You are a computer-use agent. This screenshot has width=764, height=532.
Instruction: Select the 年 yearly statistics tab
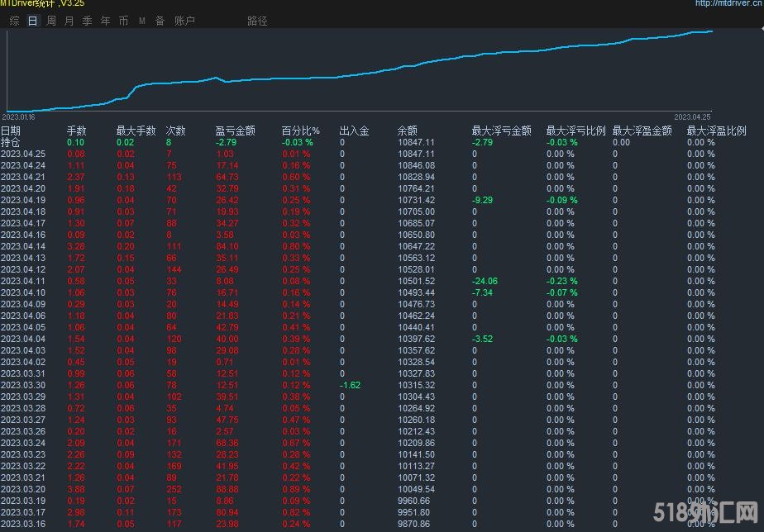pos(105,21)
